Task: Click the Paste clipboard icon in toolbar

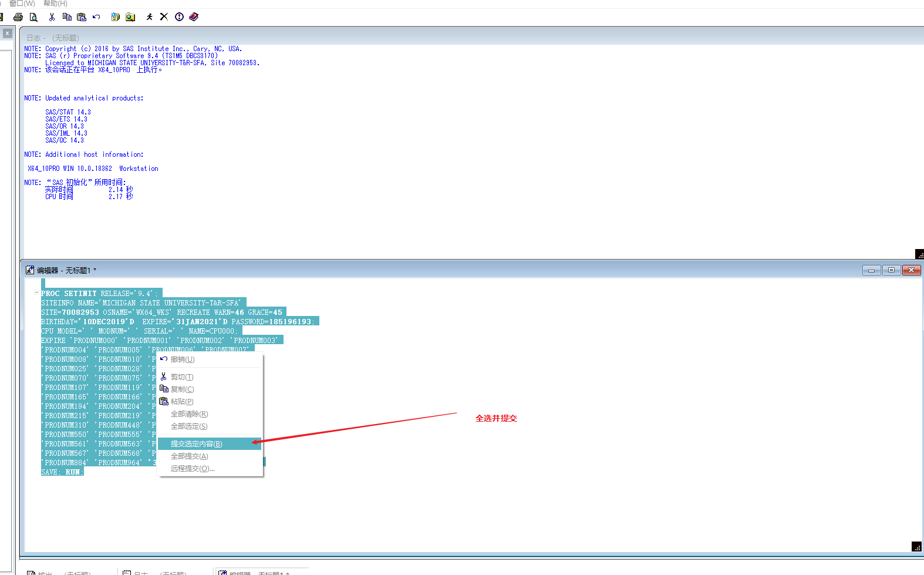Action: coord(82,17)
